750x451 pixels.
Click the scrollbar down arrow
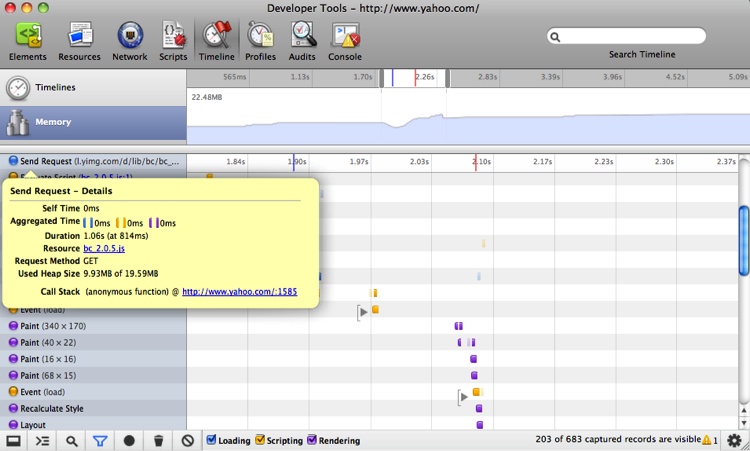pyautogui.click(x=744, y=423)
